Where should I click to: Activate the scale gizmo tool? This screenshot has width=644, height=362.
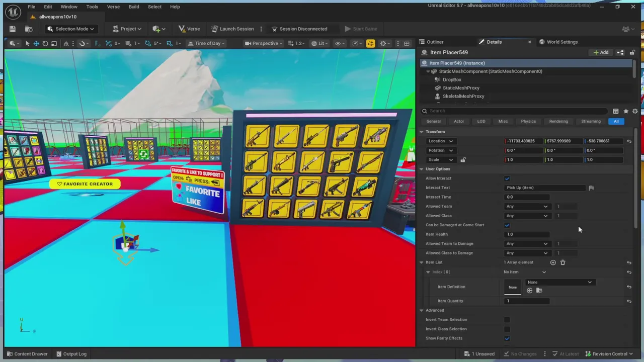pos(54,43)
